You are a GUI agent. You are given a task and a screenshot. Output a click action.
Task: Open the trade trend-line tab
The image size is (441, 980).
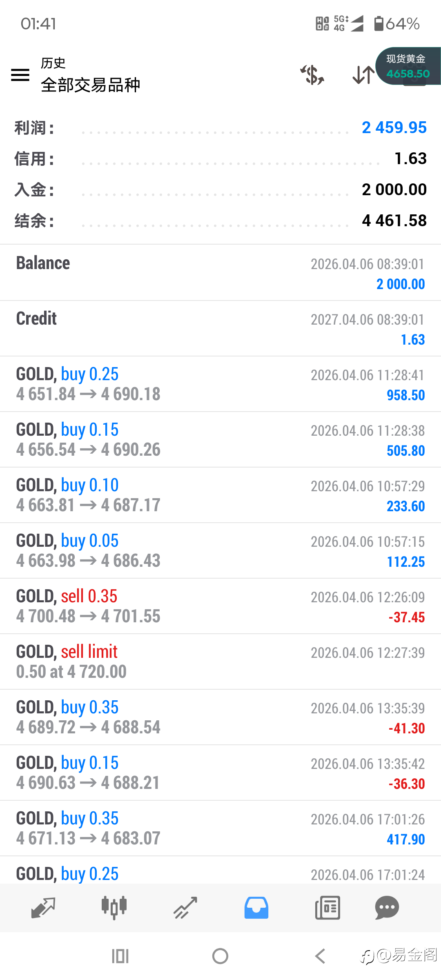(x=185, y=908)
